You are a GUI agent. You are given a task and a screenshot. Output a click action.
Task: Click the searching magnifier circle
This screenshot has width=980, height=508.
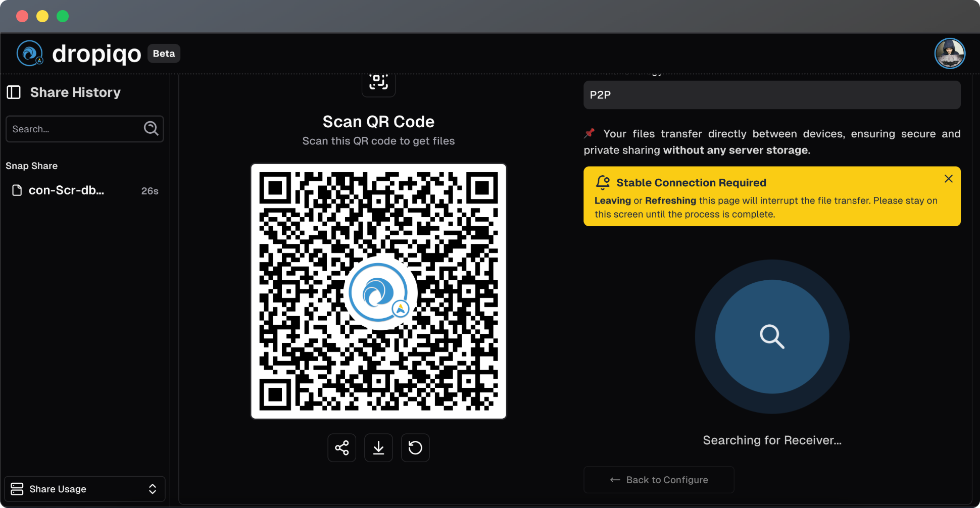pyautogui.click(x=772, y=337)
